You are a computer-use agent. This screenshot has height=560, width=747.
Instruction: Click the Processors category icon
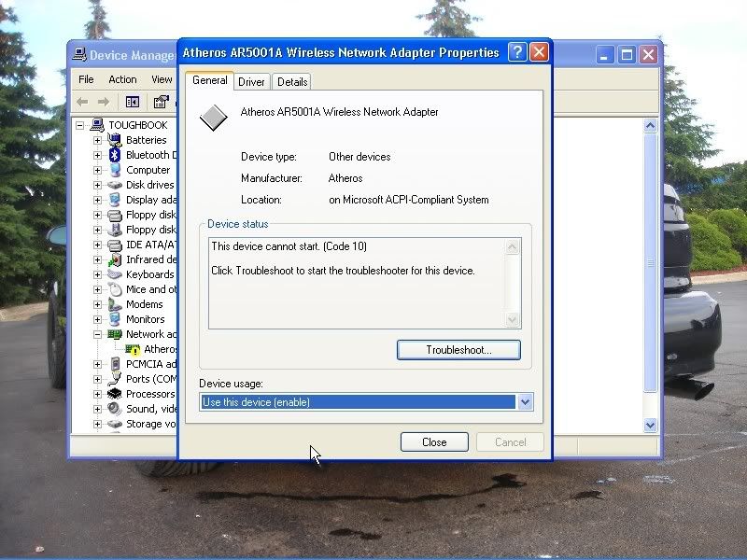coord(114,394)
